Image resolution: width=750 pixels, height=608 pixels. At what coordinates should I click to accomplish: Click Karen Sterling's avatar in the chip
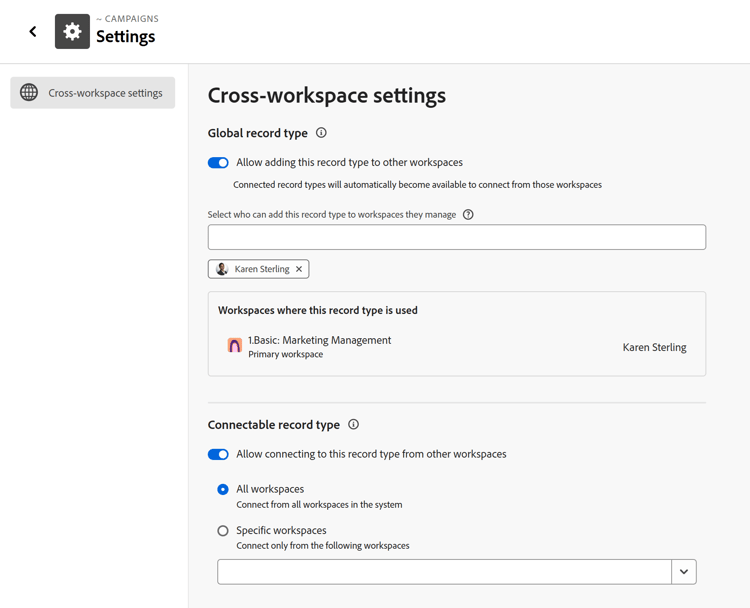pos(222,269)
